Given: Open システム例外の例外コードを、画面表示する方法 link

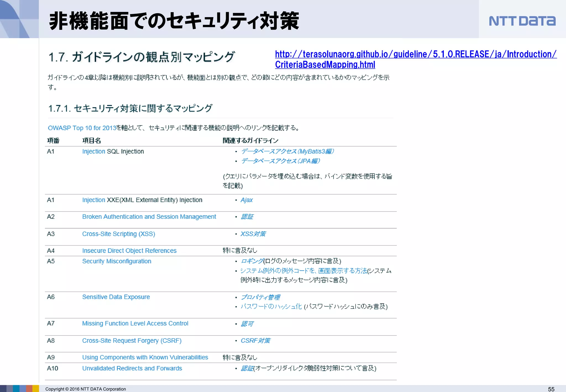Looking at the screenshot, I should [x=304, y=271].
